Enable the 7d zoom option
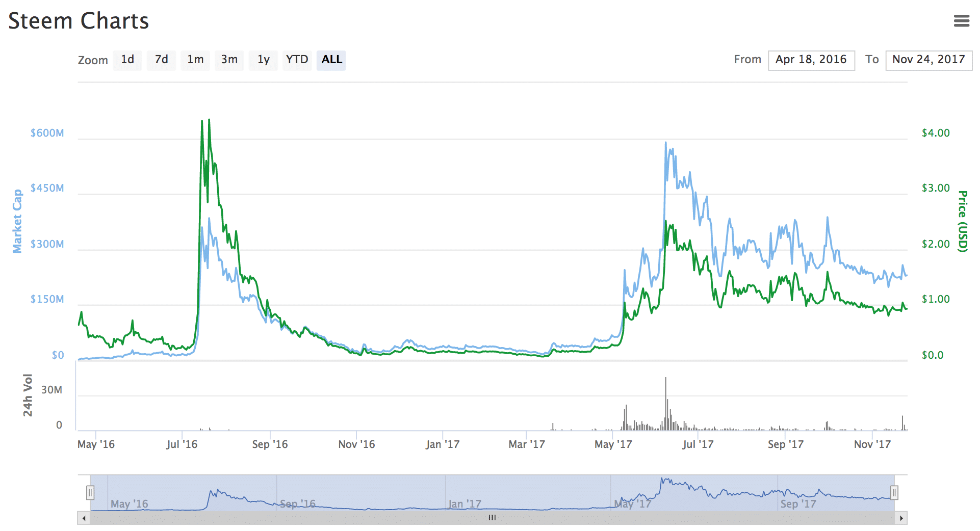Image resolution: width=980 pixels, height=531 pixels. pyautogui.click(x=161, y=60)
